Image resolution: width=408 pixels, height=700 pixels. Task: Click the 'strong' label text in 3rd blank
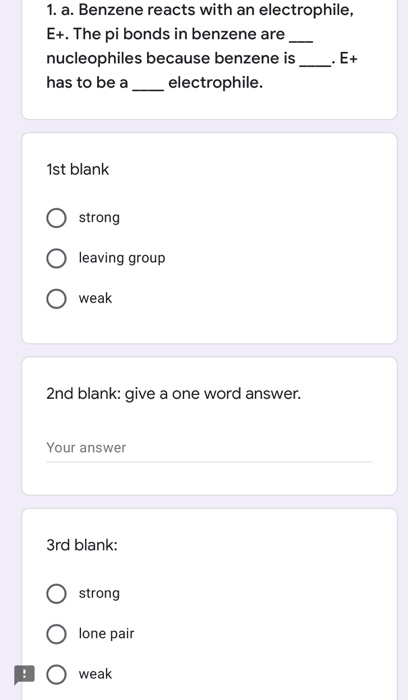99,593
